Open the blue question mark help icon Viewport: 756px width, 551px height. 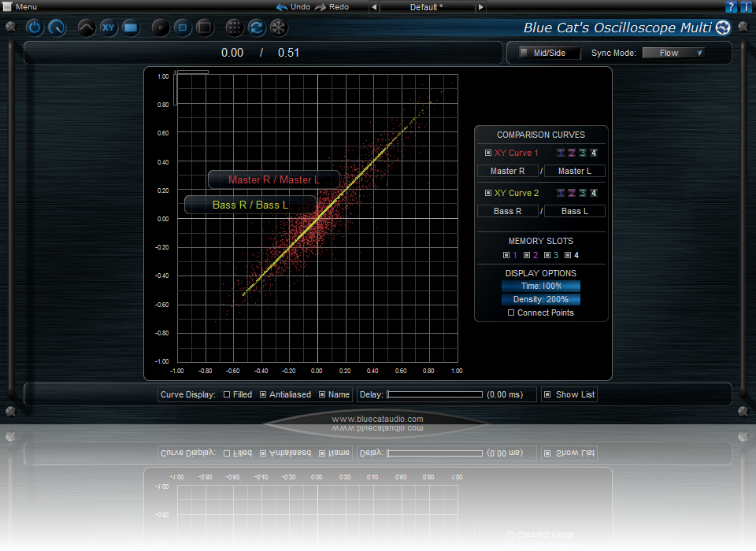[731, 6]
